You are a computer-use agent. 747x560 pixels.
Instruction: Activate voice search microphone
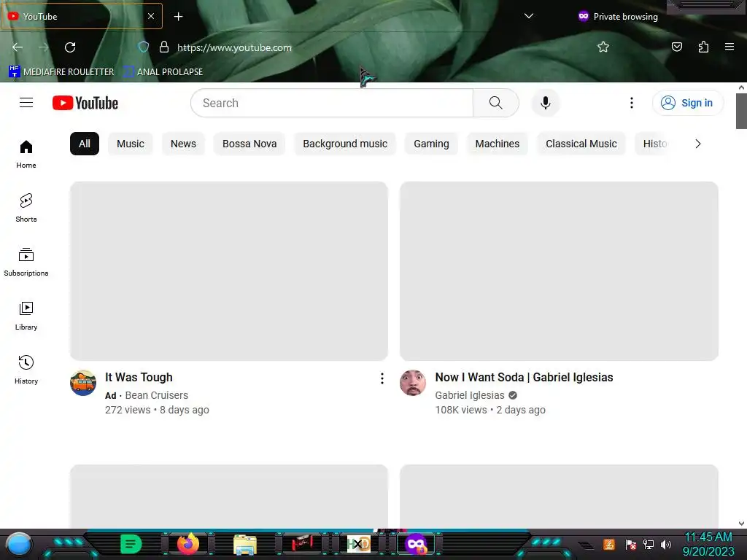tap(546, 103)
